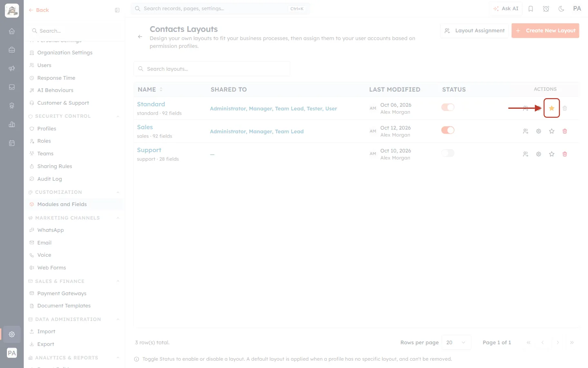This screenshot has width=588, height=368.
Task: Delete the Sales layout trash icon
Action: coord(565,131)
